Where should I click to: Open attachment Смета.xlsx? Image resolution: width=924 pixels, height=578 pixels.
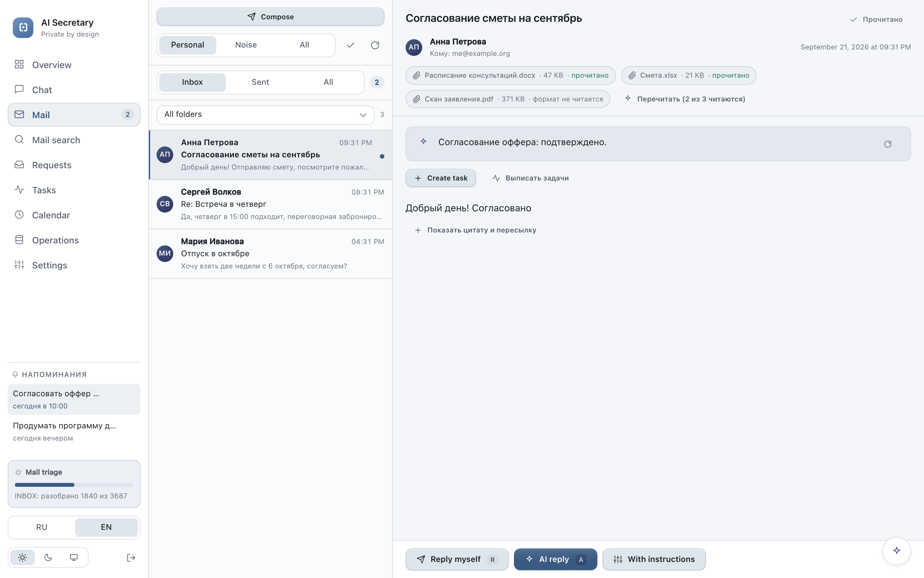pos(689,75)
